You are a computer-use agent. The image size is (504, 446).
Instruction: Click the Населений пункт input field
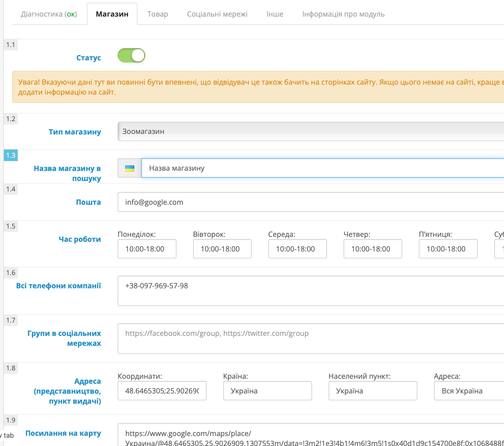point(373,391)
